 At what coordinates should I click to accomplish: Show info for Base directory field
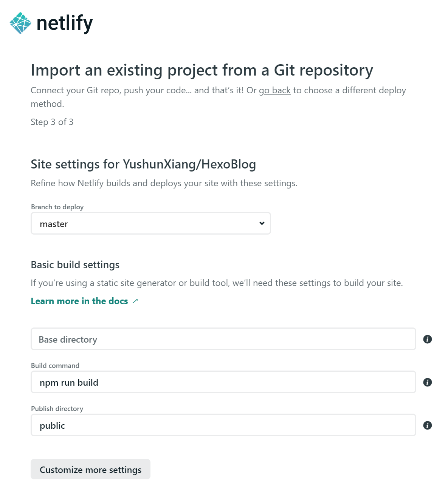[x=428, y=339]
